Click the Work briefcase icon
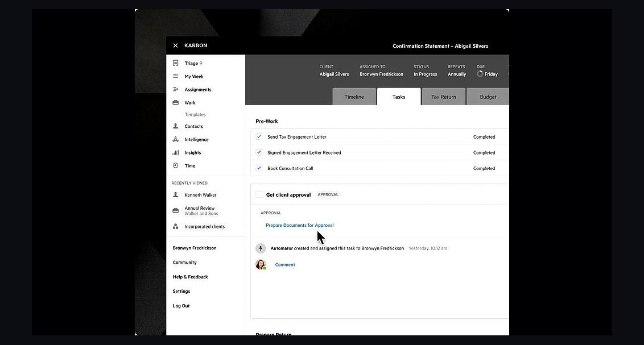The height and width of the screenshot is (345, 644). pos(175,102)
